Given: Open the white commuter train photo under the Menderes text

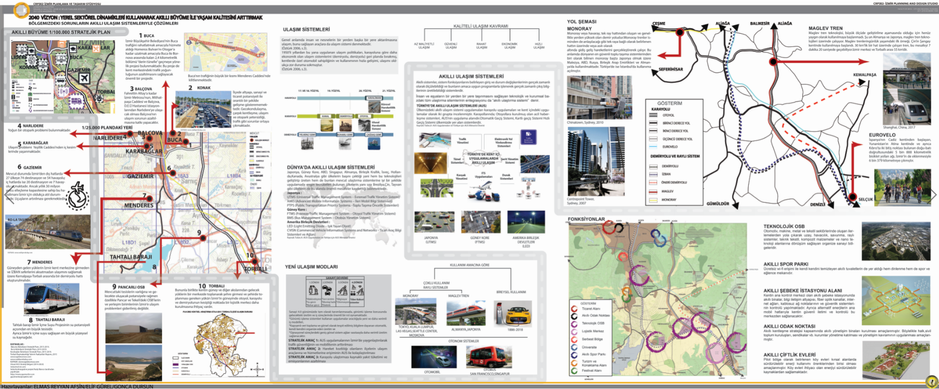Looking at the screenshot, I should pyautogui.click(x=52, y=299).
